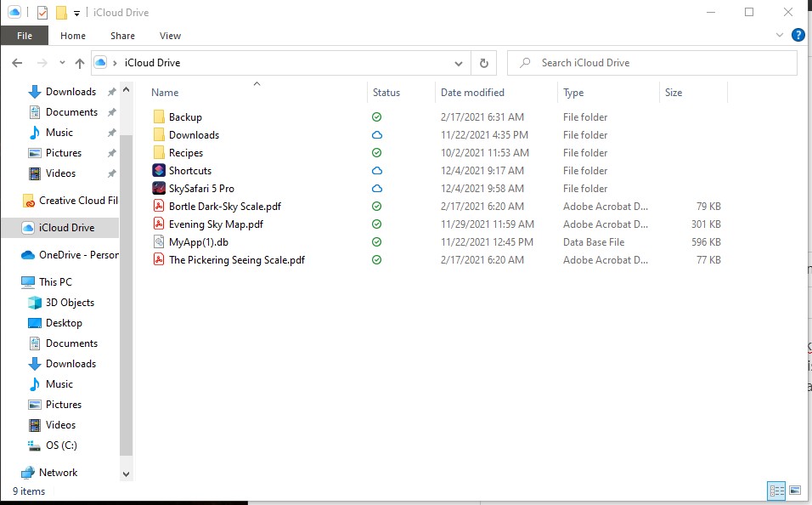The width and height of the screenshot is (812, 505).
Task: Click the iCloud icon in the address bar
Action: (x=101, y=62)
